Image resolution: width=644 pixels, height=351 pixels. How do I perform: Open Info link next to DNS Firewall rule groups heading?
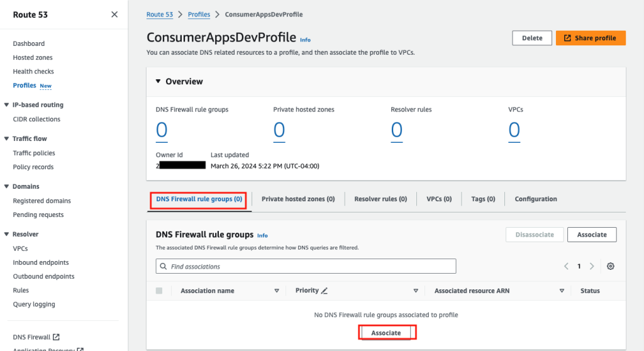[x=262, y=235]
